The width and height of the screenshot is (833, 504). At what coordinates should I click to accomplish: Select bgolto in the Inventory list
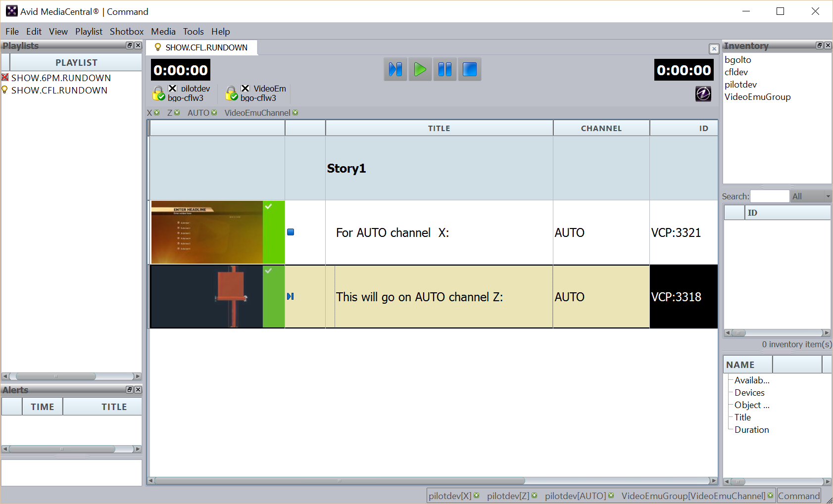pos(738,60)
